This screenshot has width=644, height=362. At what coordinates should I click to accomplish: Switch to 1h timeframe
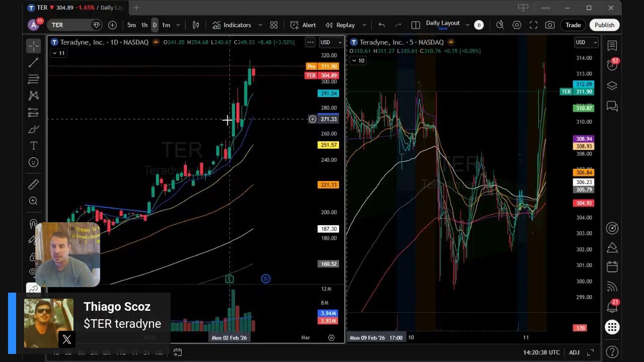144,25
